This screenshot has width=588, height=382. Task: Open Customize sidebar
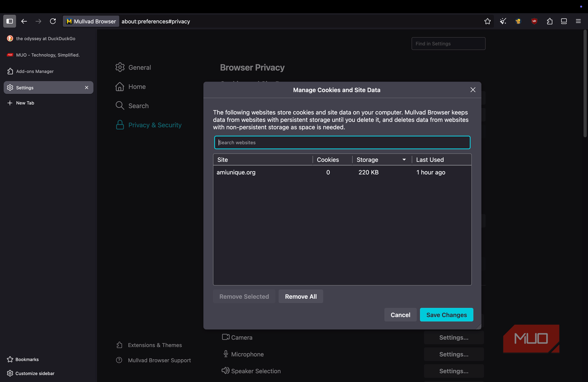(30, 373)
